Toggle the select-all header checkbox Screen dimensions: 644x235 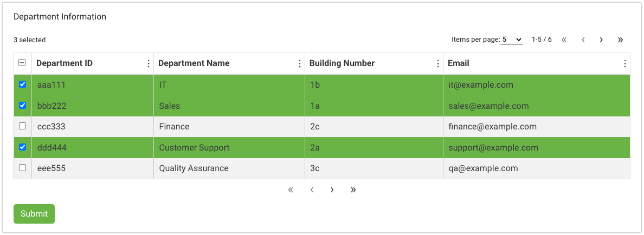pyautogui.click(x=22, y=63)
